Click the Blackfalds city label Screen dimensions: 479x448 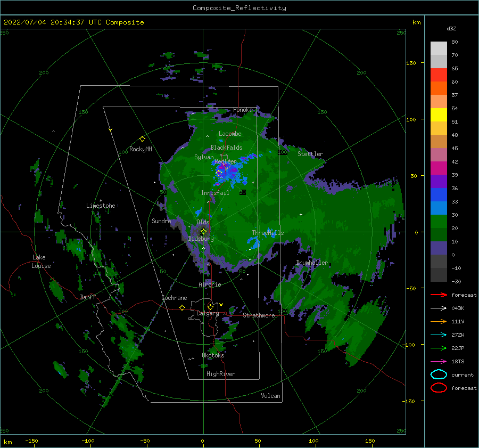(x=226, y=148)
